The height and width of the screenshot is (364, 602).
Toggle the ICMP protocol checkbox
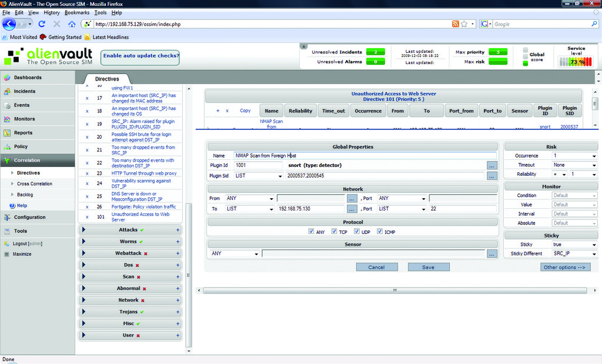point(380,232)
